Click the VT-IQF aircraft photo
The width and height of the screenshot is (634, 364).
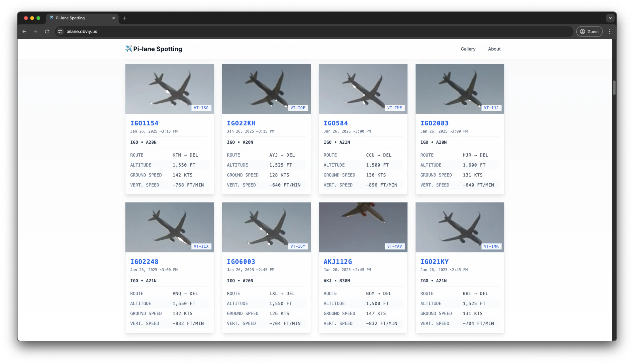pos(266,88)
